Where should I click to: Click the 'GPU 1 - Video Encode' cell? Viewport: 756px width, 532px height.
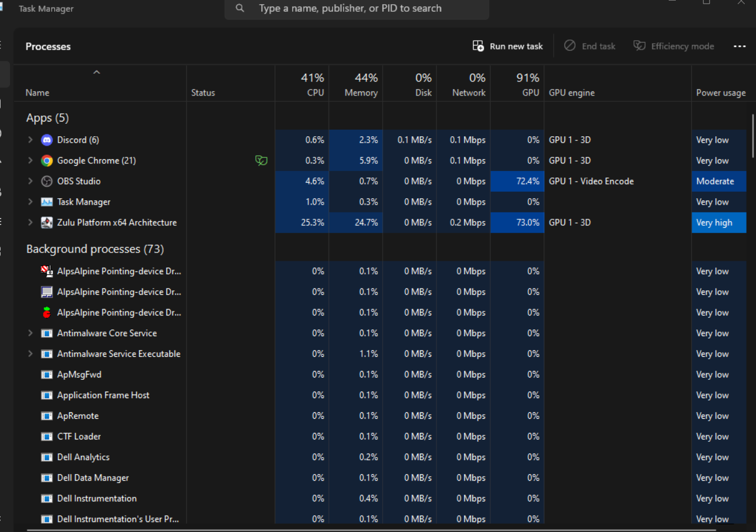[617, 181]
